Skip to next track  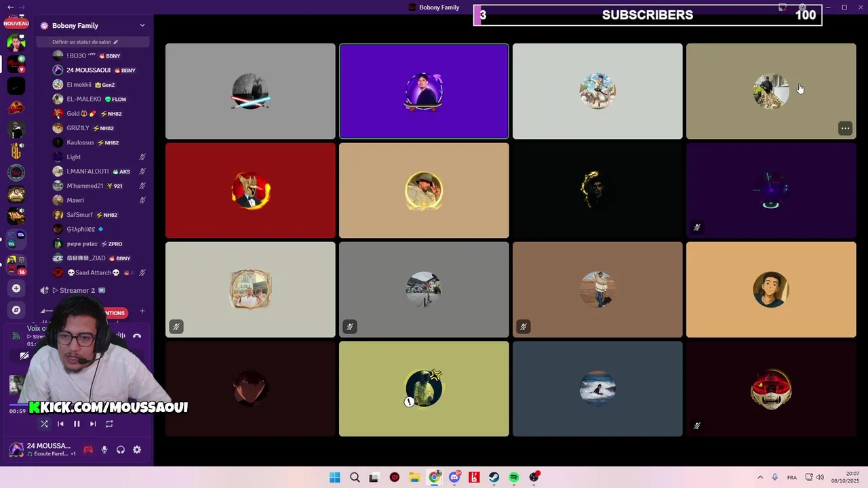click(x=93, y=424)
